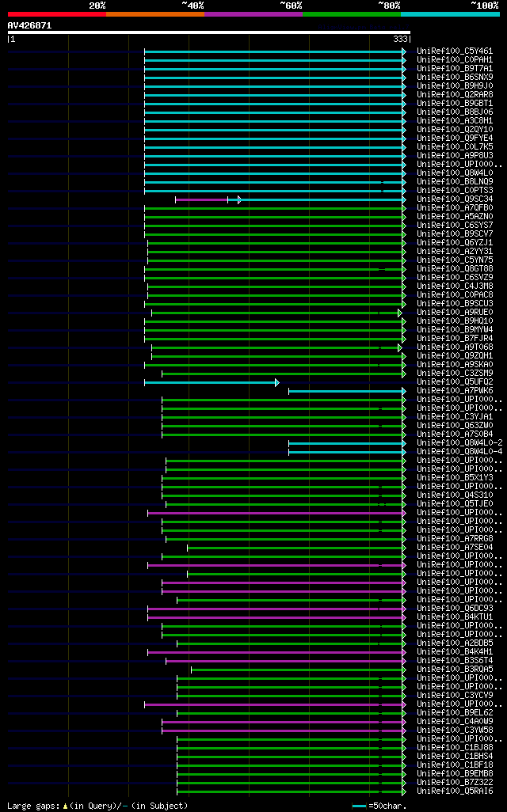Viewport: 507px width, 812px height.
Task: Open the UniRef100_C0PTS3 hit
Action: tap(455, 191)
